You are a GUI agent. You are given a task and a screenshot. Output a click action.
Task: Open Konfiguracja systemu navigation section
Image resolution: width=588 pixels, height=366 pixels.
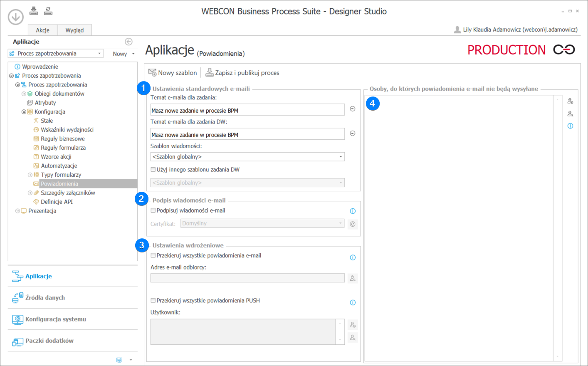[x=72, y=319]
